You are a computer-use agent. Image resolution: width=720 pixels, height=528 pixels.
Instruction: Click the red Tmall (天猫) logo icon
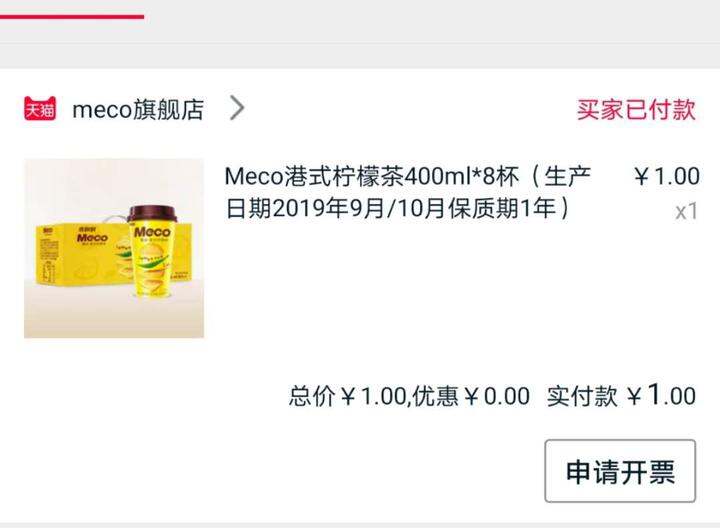coord(40,108)
